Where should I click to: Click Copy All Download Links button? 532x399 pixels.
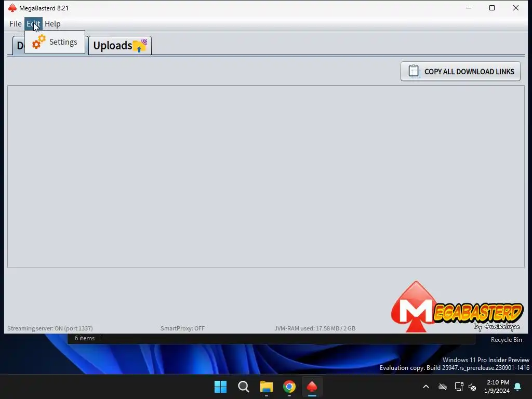460,71
